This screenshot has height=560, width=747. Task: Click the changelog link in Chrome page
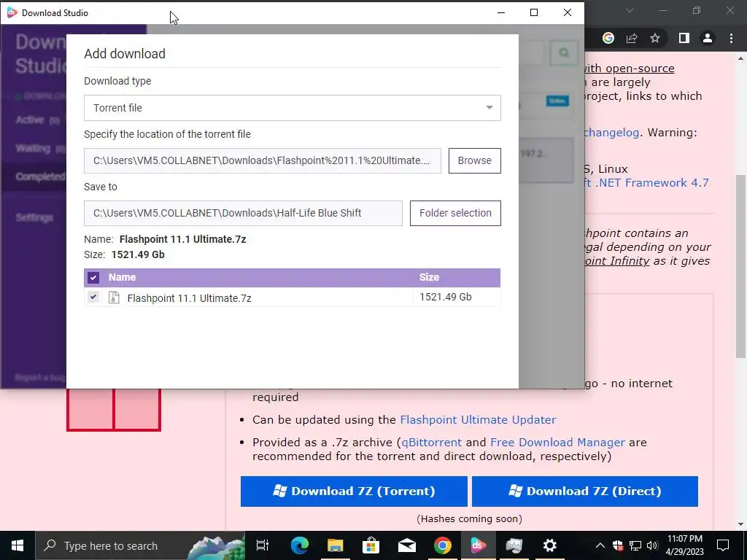click(x=612, y=133)
